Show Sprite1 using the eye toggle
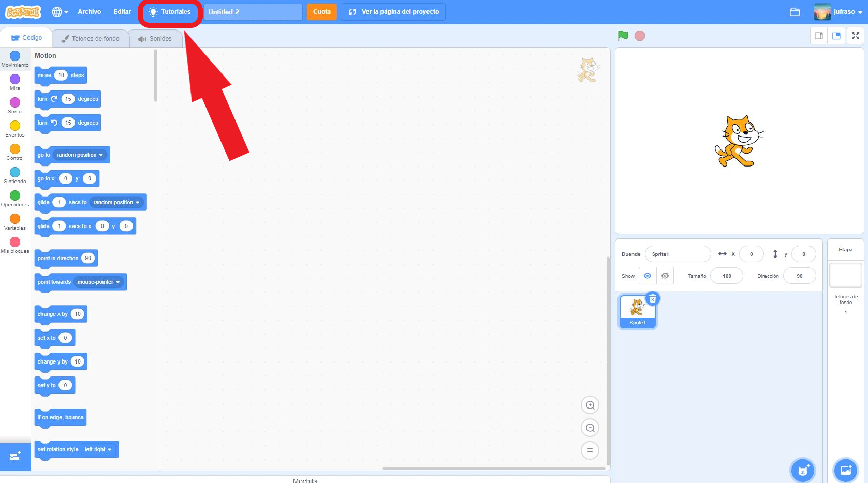This screenshot has width=868, height=483. pos(647,276)
